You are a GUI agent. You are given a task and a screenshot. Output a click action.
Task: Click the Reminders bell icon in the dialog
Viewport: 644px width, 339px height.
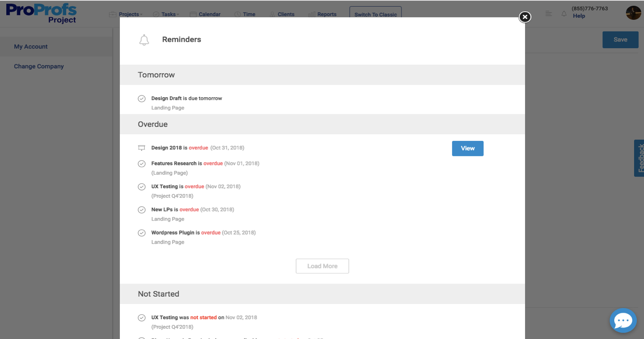point(144,40)
